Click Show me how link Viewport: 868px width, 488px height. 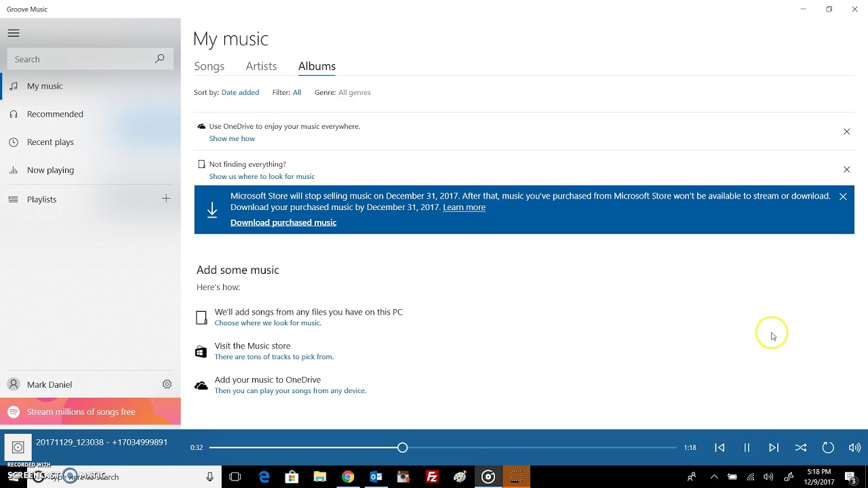point(232,138)
